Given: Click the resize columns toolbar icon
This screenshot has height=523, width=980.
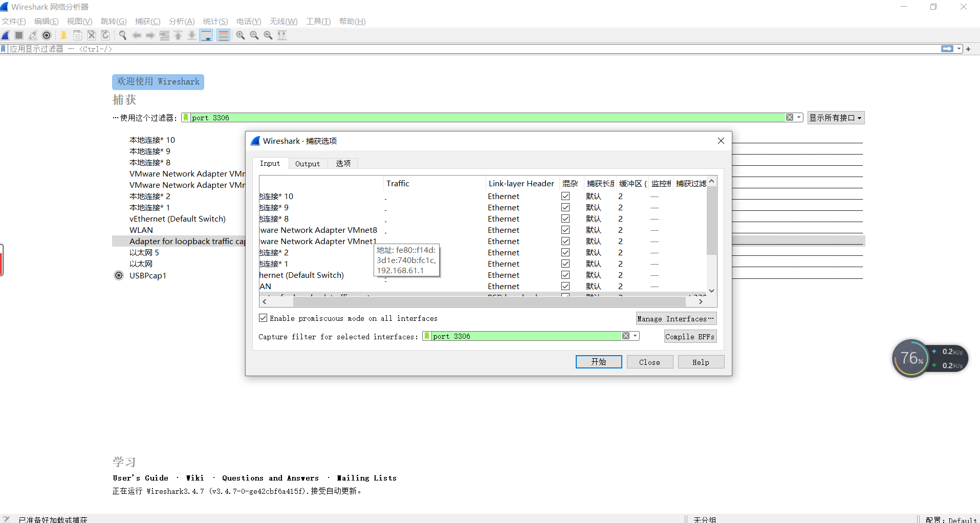Looking at the screenshot, I should click(x=282, y=35).
